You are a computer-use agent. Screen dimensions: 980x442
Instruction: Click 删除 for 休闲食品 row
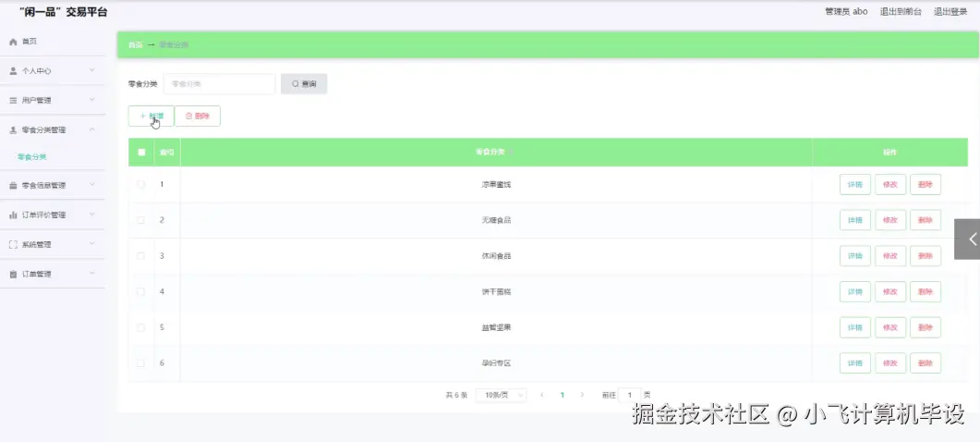[x=925, y=256]
